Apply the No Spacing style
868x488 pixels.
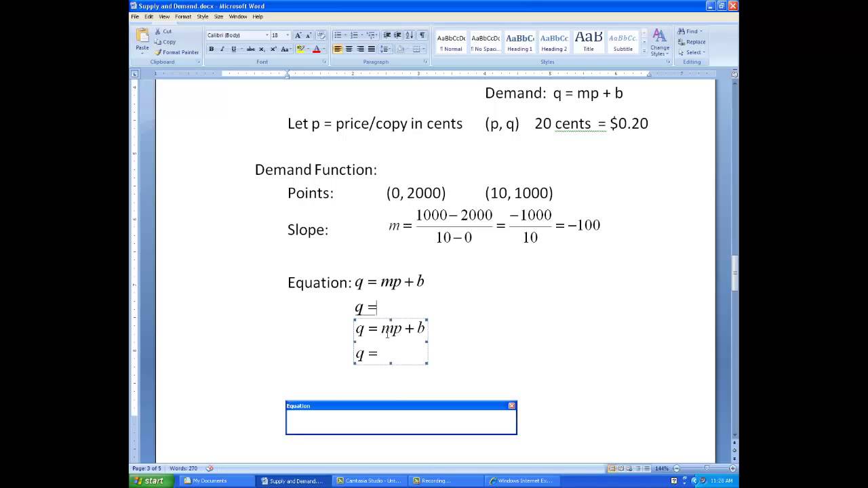(x=486, y=42)
